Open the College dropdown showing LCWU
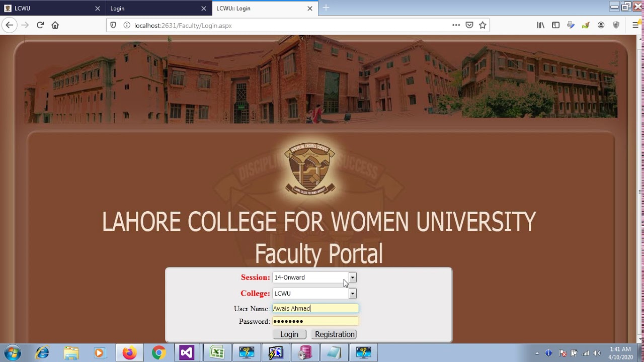The image size is (644, 362). point(314,293)
